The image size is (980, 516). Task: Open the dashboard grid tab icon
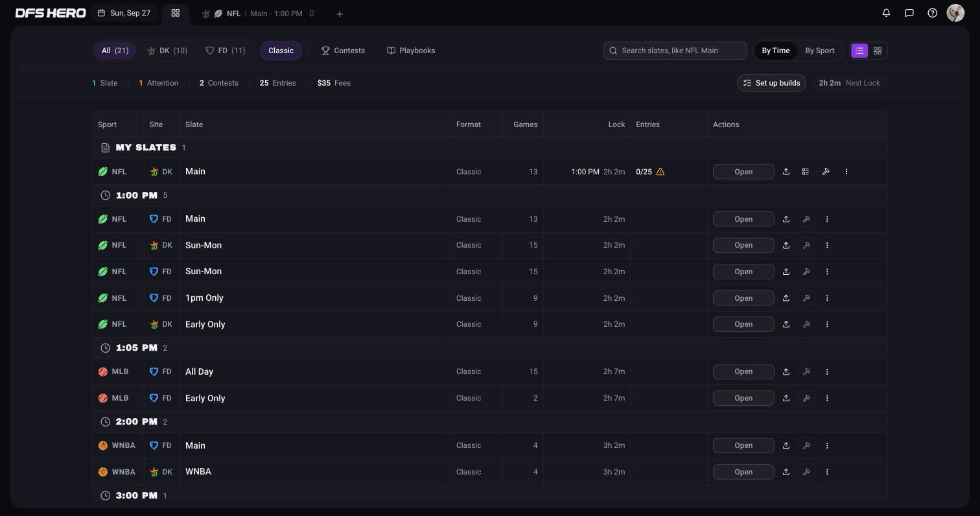point(176,13)
